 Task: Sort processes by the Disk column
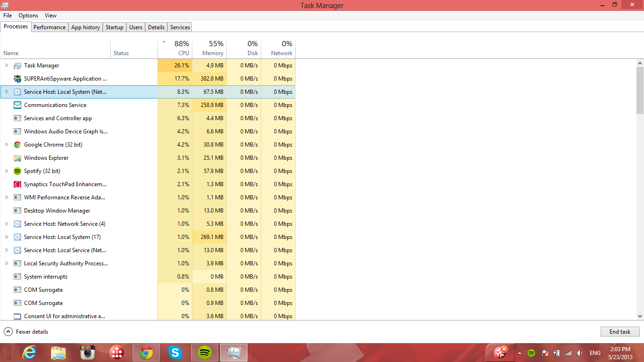coord(244,48)
